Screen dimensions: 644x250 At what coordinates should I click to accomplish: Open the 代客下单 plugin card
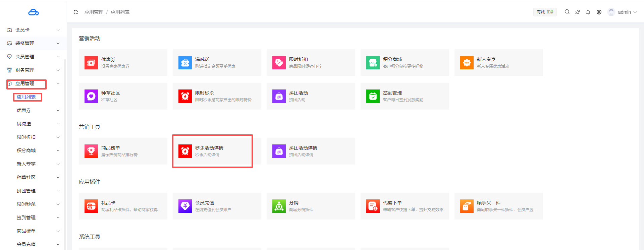pos(405,206)
